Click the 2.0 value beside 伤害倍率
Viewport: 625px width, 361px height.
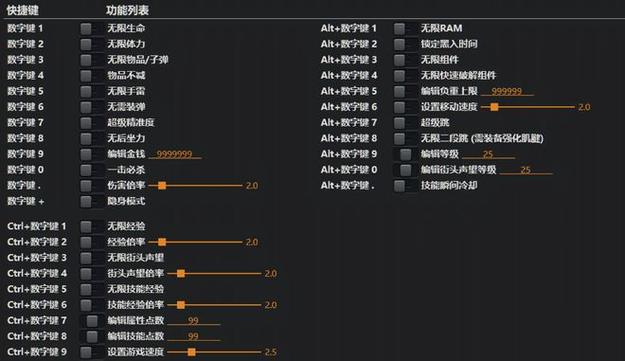[x=252, y=186]
